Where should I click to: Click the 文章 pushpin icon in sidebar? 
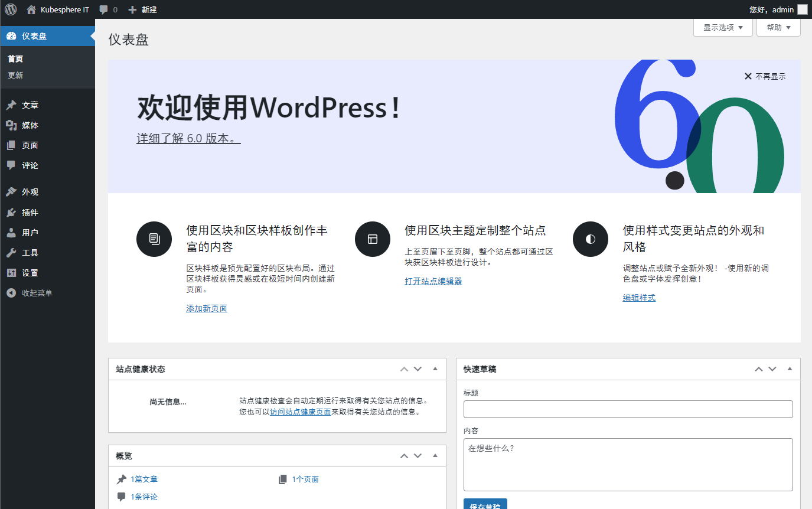click(11, 105)
